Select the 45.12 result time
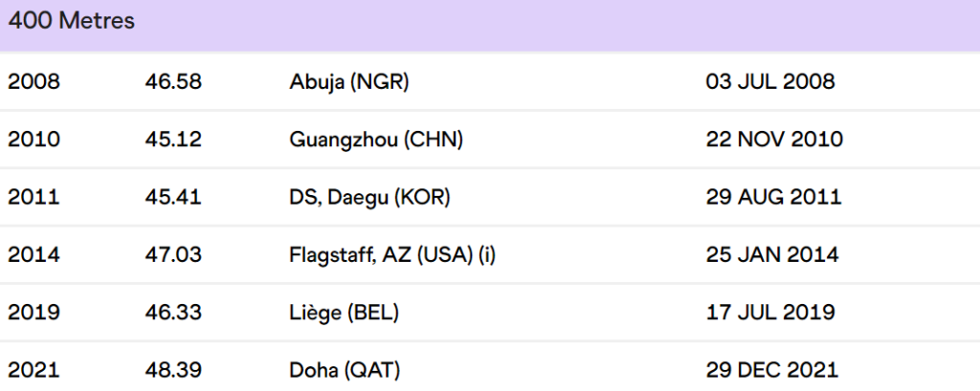This screenshot has height=391, width=980. click(173, 140)
